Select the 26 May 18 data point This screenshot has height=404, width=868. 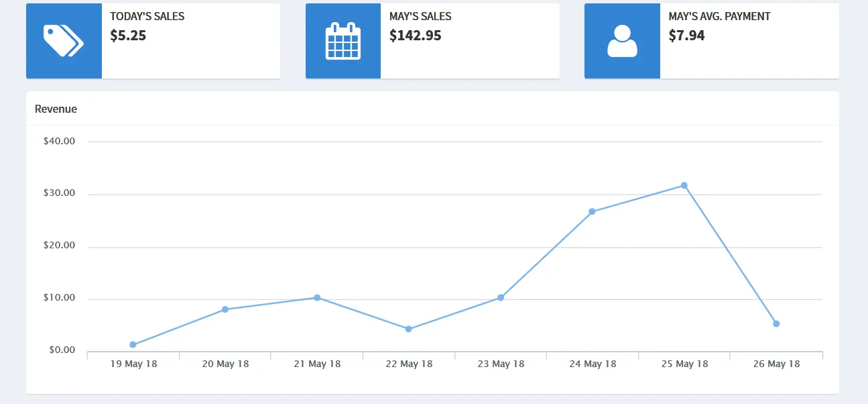(x=776, y=323)
